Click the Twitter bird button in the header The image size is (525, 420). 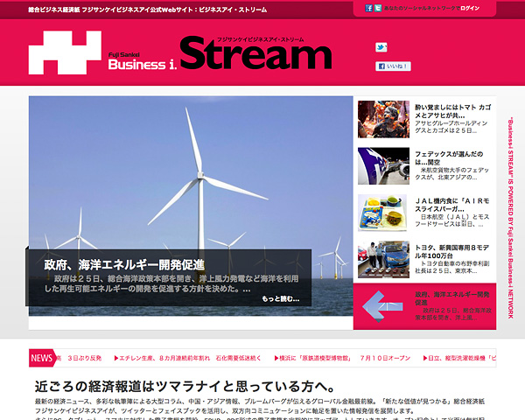pos(381,47)
